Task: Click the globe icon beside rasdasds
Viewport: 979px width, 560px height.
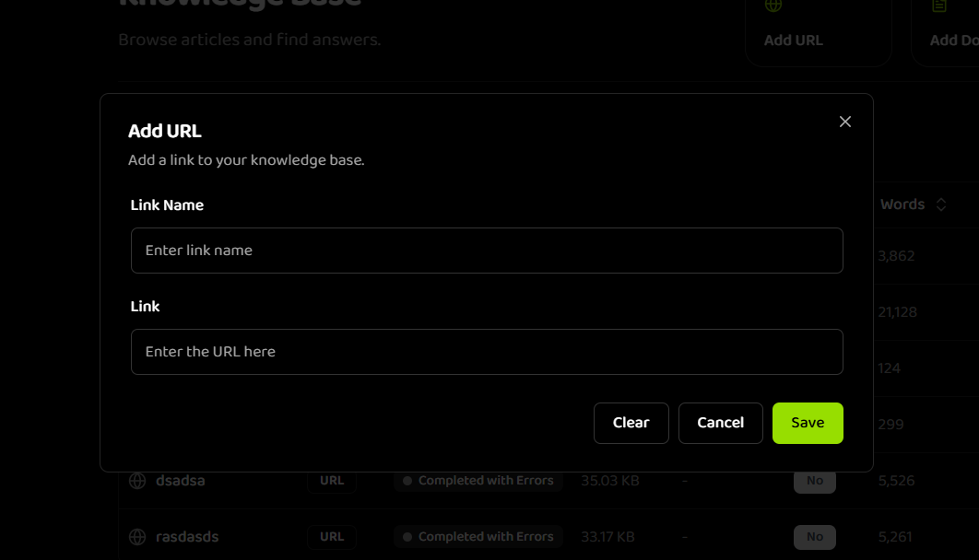Action: (x=136, y=536)
